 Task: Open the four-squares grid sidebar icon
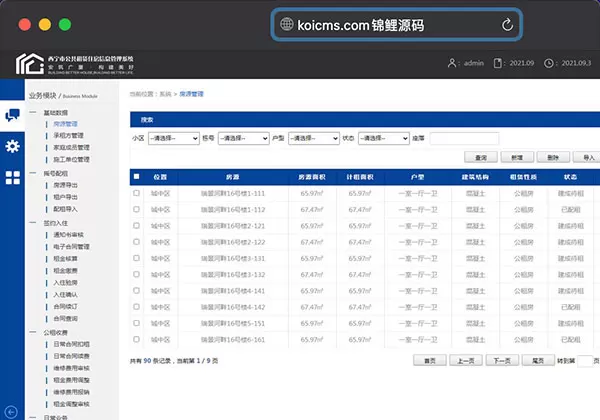tap(13, 177)
